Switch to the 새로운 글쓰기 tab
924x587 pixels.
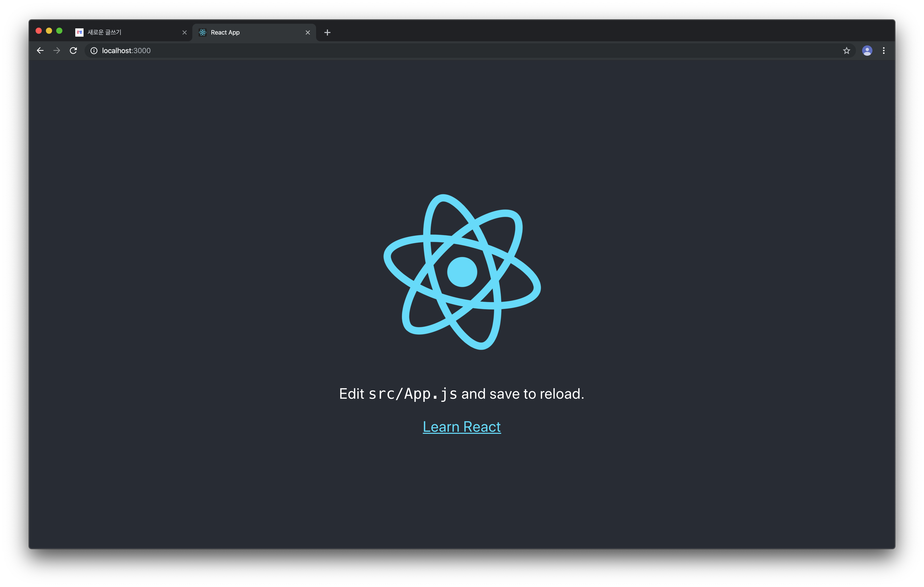130,33
